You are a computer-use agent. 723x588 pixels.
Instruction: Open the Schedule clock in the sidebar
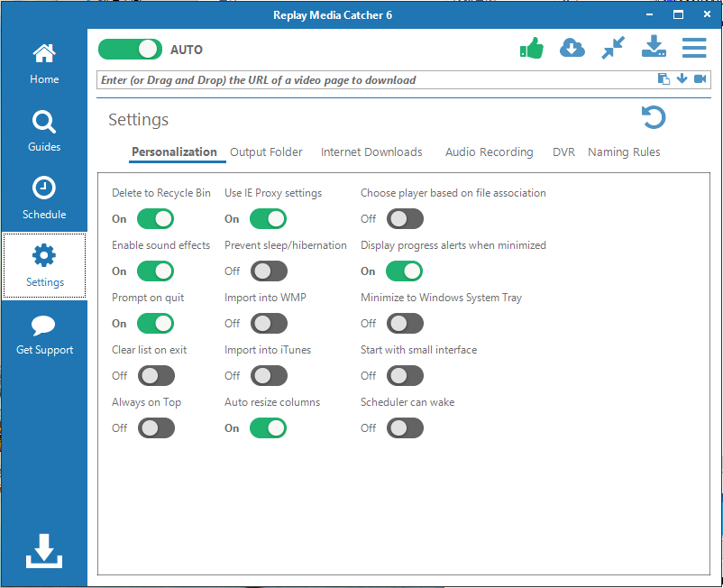pyautogui.click(x=44, y=198)
